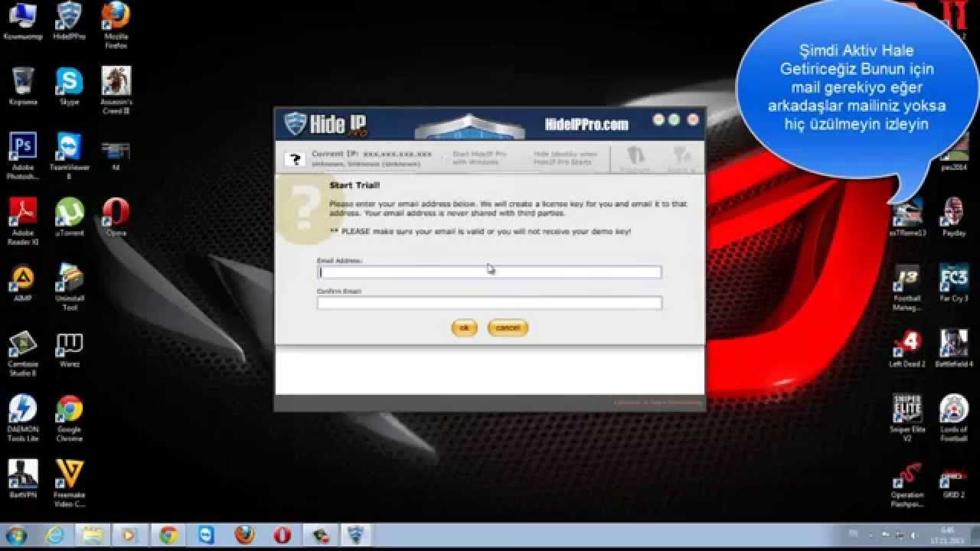Viewport: 980px width, 551px height.
Task: Click the HideIPPro.com link in header
Action: [x=586, y=124]
